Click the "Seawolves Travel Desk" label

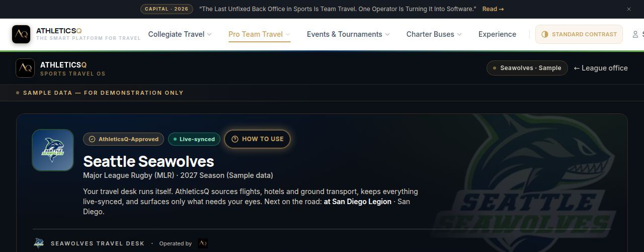(x=98, y=243)
